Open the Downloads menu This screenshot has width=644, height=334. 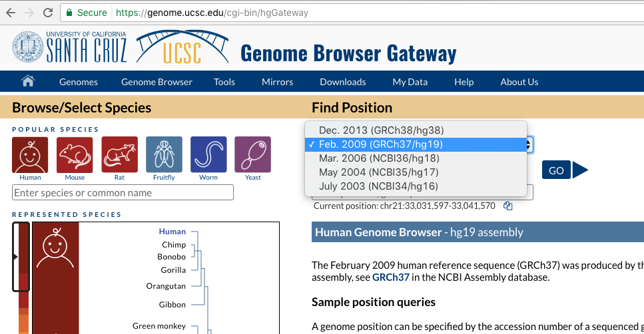(x=342, y=82)
